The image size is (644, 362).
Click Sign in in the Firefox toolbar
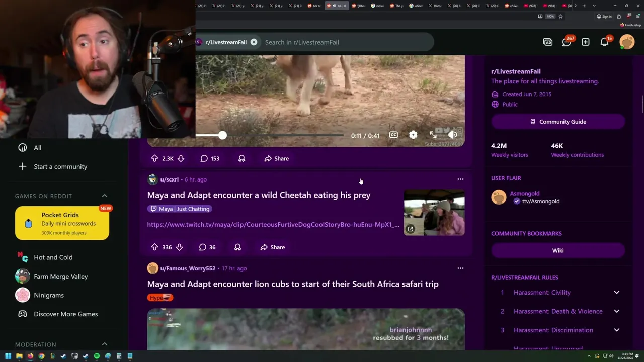(604, 16)
